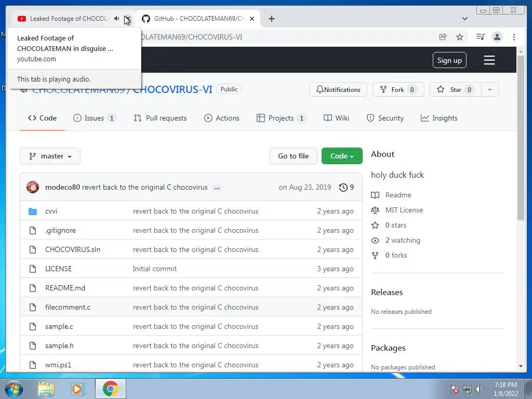Click the page vertical scrollbar thumb

point(521,137)
